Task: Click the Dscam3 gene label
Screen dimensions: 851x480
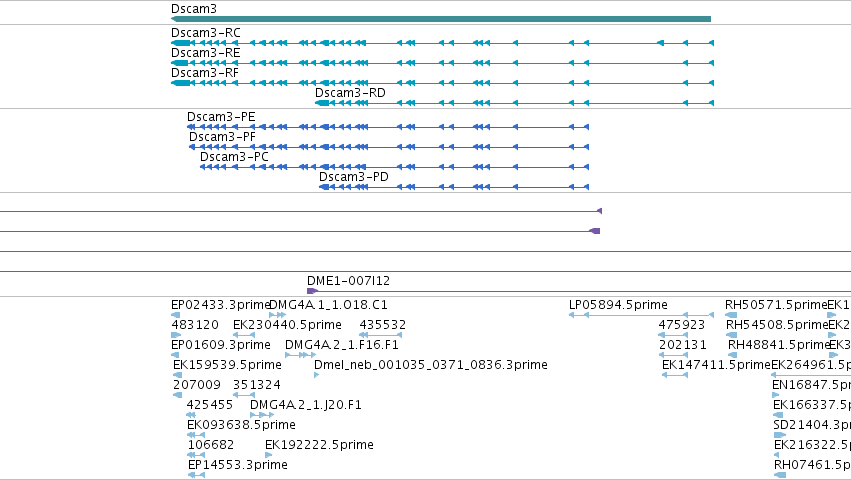Action: pos(194,9)
